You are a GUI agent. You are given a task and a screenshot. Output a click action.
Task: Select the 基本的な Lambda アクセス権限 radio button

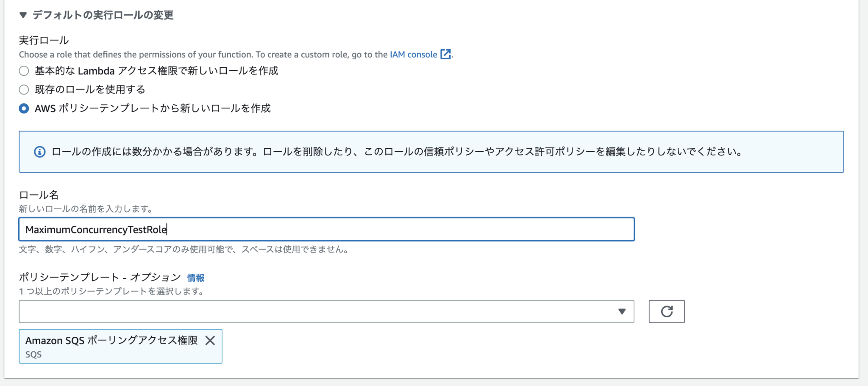(23, 71)
